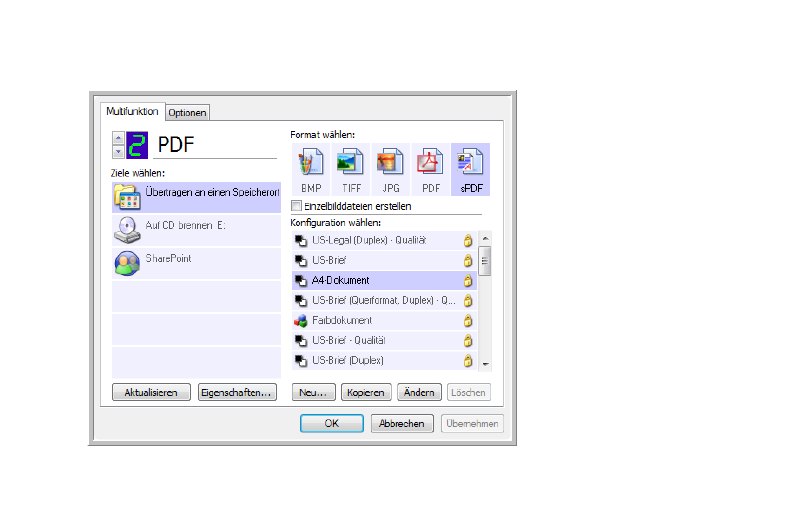Image resolution: width=792 pixels, height=518 pixels.
Task: Select US-Brief (Duplex) configuration
Action: 384,360
